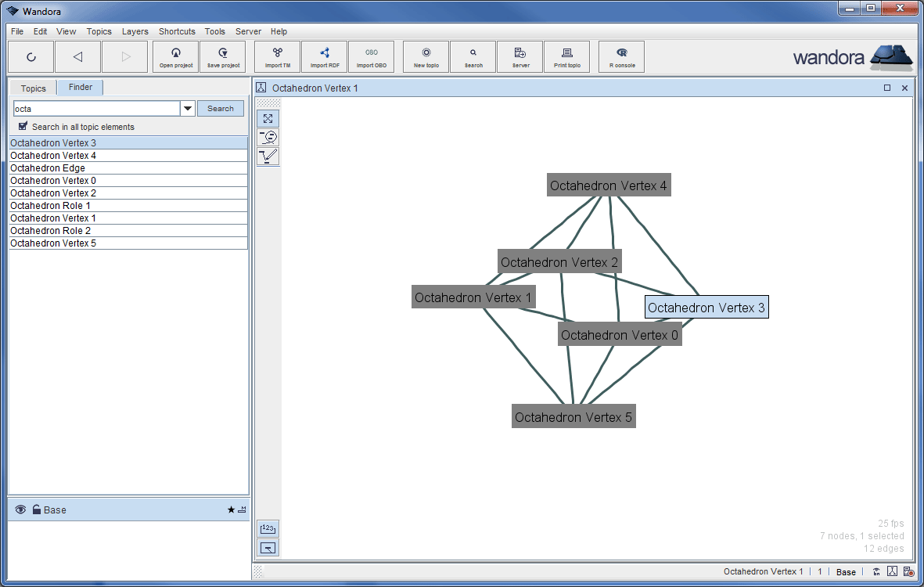Open the R console from the toolbar
Screen dimensions: 924x587
pyautogui.click(x=620, y=56)
